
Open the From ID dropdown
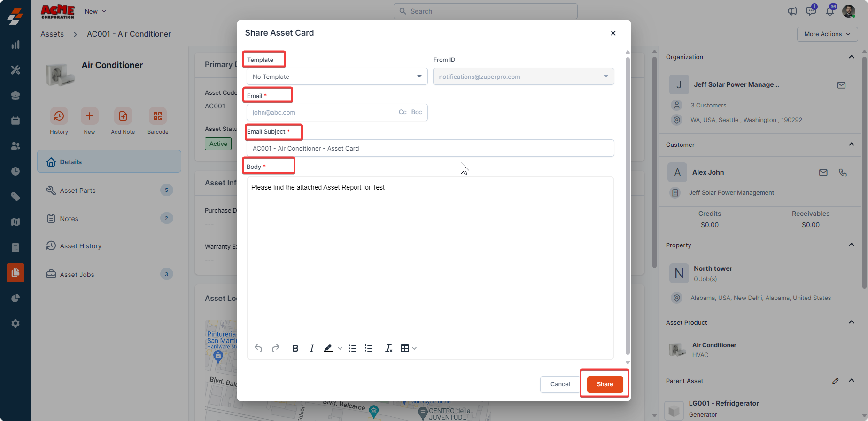coord(524,77)
